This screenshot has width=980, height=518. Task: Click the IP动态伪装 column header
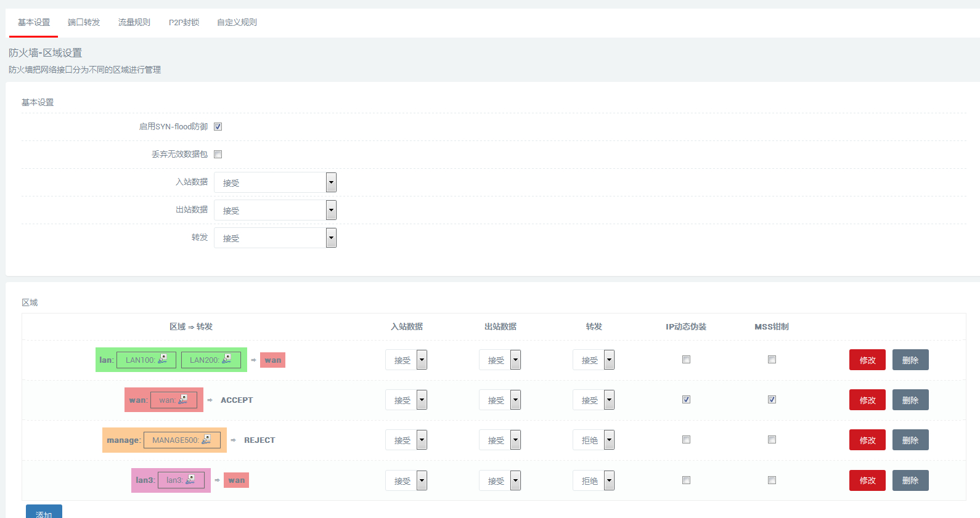click(x=686, y=326)
